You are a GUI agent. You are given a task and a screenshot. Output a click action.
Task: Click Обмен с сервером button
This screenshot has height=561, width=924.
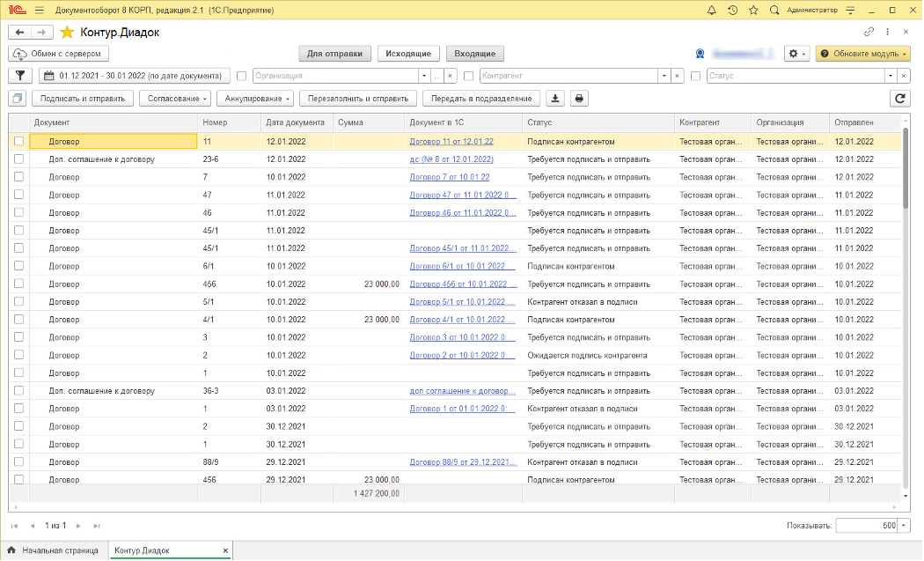(58, 54)
